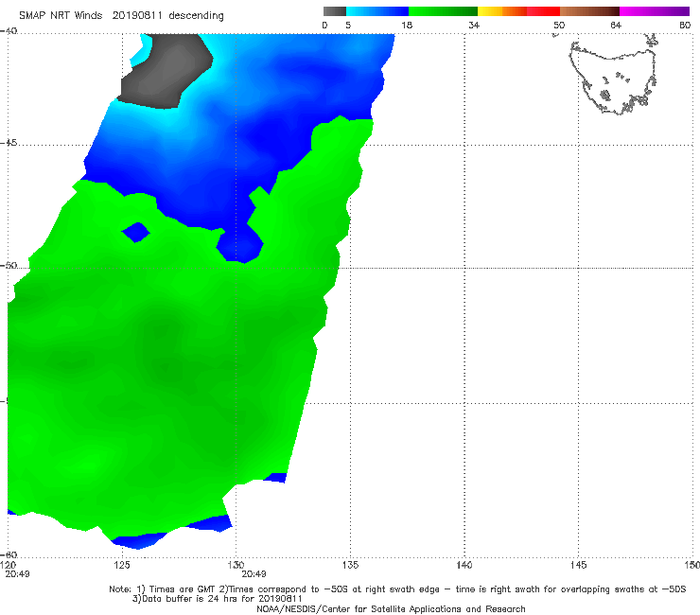Click the blue 5-18 color bar segment
The image size is (700, 615).
377,11
